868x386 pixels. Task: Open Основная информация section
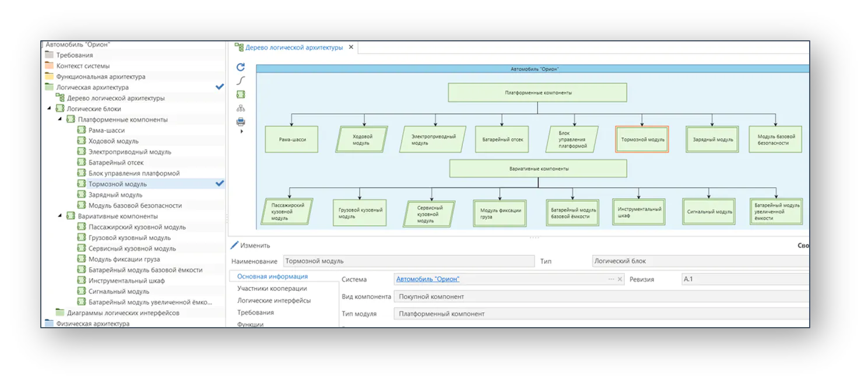pyautogui.click(x=272, y=276)
